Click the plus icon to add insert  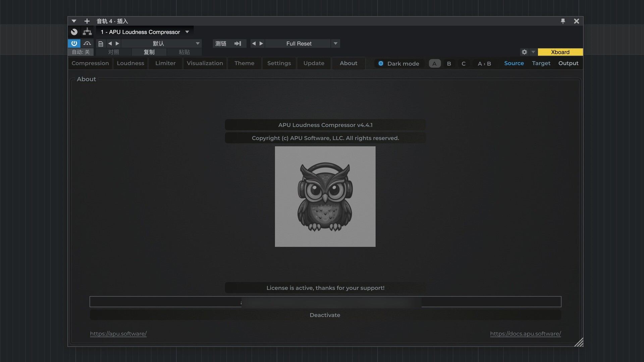point(87,21)
